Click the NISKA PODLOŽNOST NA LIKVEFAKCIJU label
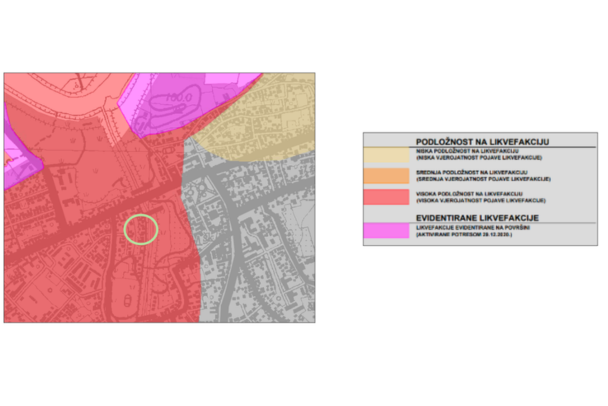The height and width of the screenshot is (406, 608). [467, 151]
